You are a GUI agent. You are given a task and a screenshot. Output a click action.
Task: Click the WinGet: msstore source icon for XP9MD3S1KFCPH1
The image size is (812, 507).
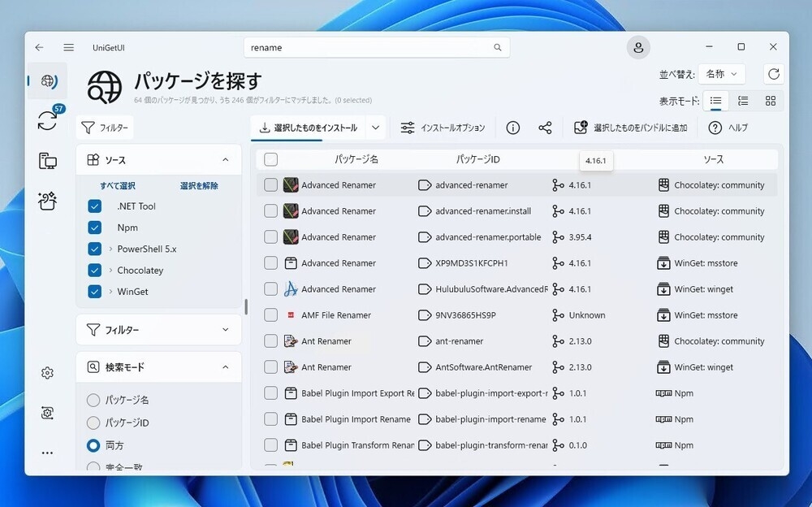click(663, 262)
